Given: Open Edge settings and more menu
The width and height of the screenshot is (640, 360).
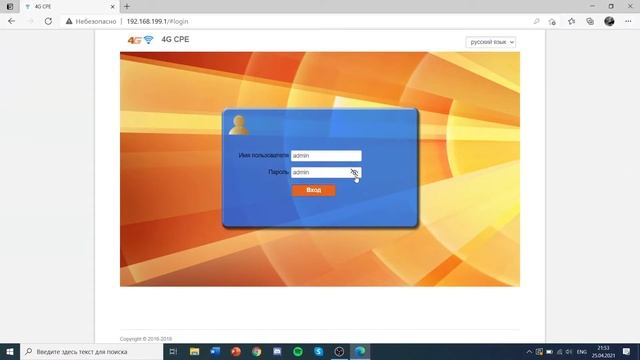Looking at the screenshot, I should (x=628, y=21).
